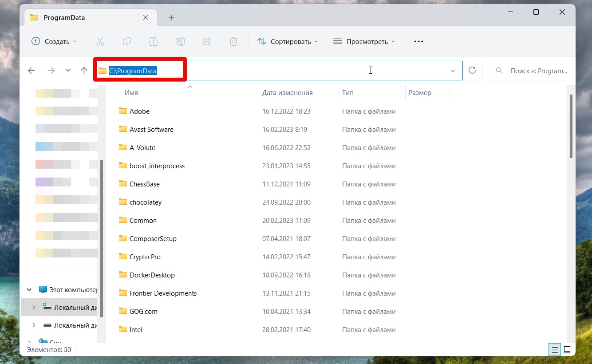Sort by Дата изменения column header
This screenshot has width=592, height=364.
pyautogui.click(x=288, y=93)
